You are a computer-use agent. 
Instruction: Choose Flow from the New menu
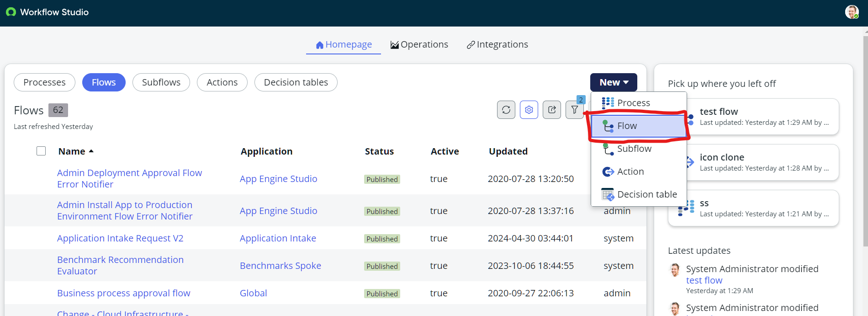[x=639, y=126]
